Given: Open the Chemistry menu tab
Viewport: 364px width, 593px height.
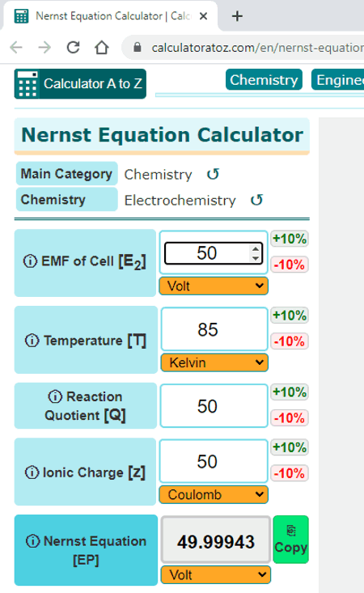Looking at the screenshot, I should pos(264,80).
